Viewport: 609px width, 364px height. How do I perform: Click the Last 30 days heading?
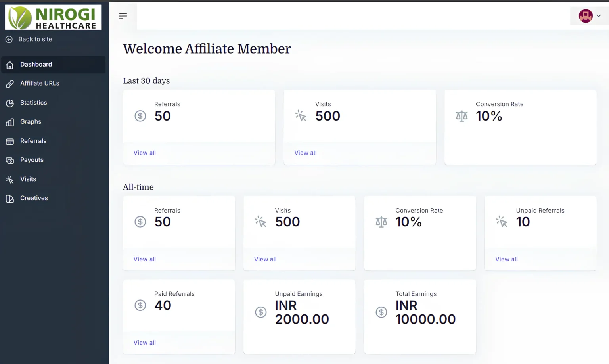[146, 81]
